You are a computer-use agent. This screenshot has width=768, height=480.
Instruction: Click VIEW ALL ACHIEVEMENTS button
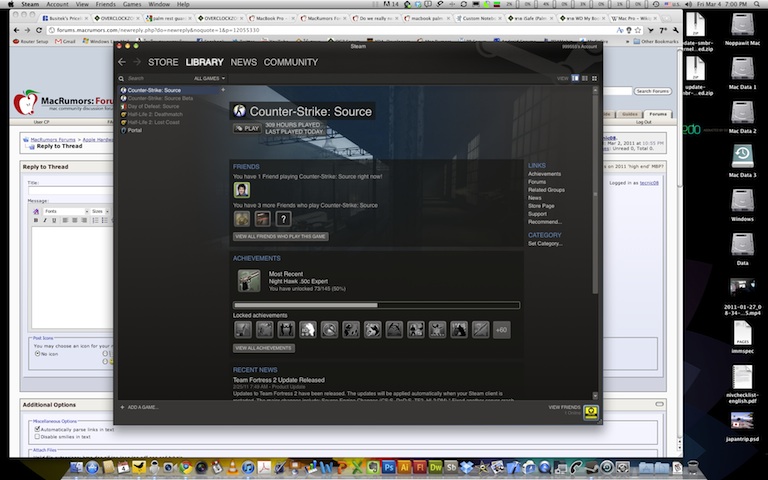coord(264,348)
